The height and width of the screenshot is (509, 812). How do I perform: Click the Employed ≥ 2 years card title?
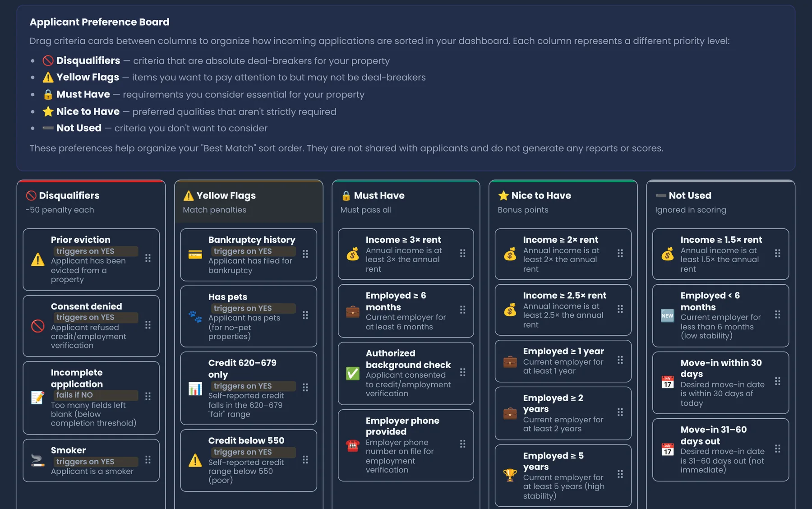coord(553,403)
